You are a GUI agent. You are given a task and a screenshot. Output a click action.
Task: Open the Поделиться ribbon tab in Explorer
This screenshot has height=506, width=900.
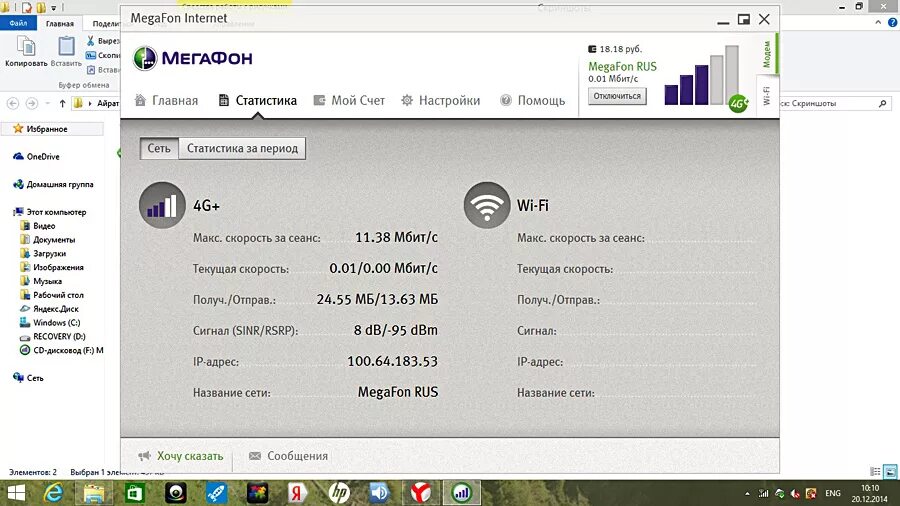point(106,24)
